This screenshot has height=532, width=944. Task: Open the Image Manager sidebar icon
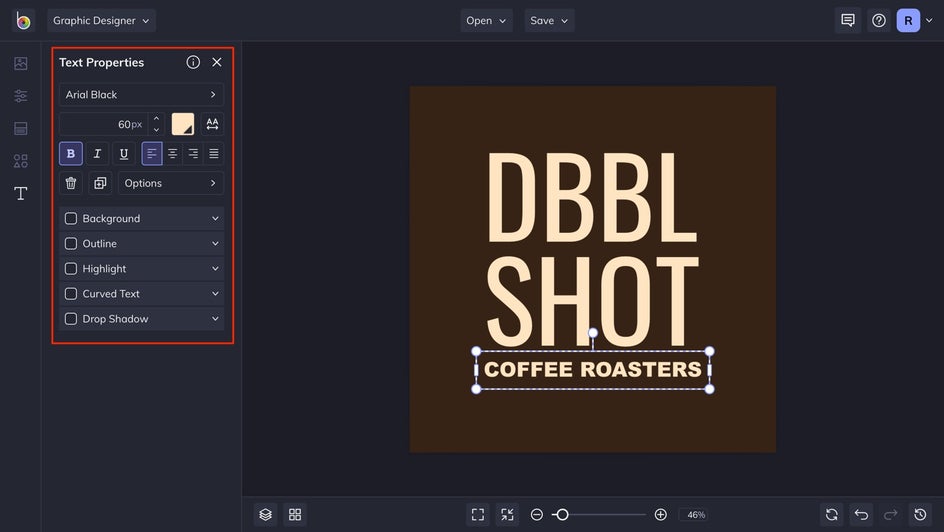[x=20, y=63]
